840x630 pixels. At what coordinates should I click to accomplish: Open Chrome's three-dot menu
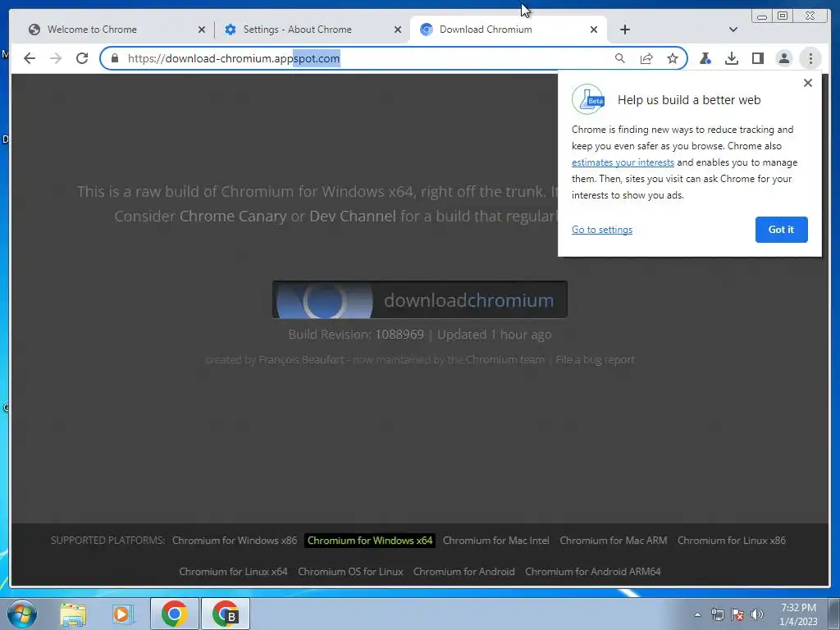coord(810,58)
